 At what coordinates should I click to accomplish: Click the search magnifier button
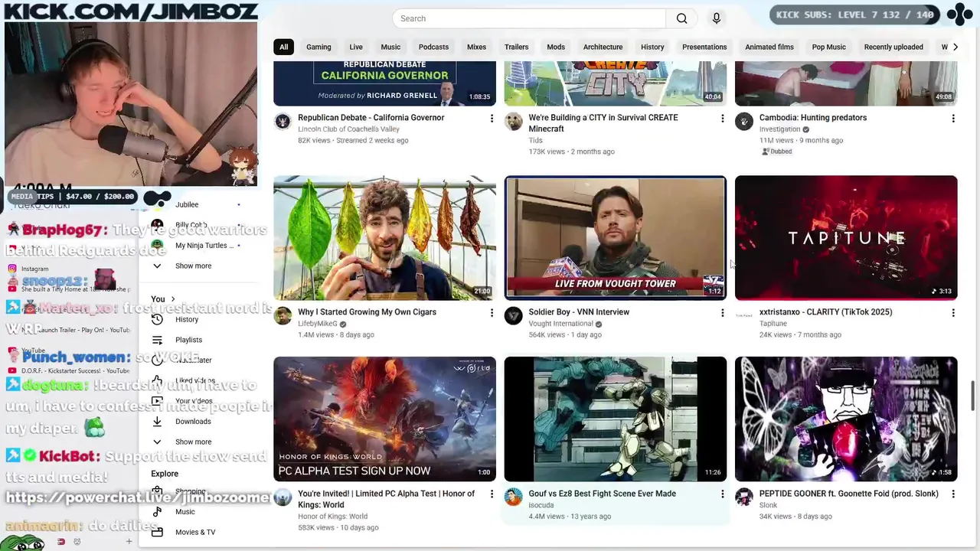(681, 18)
